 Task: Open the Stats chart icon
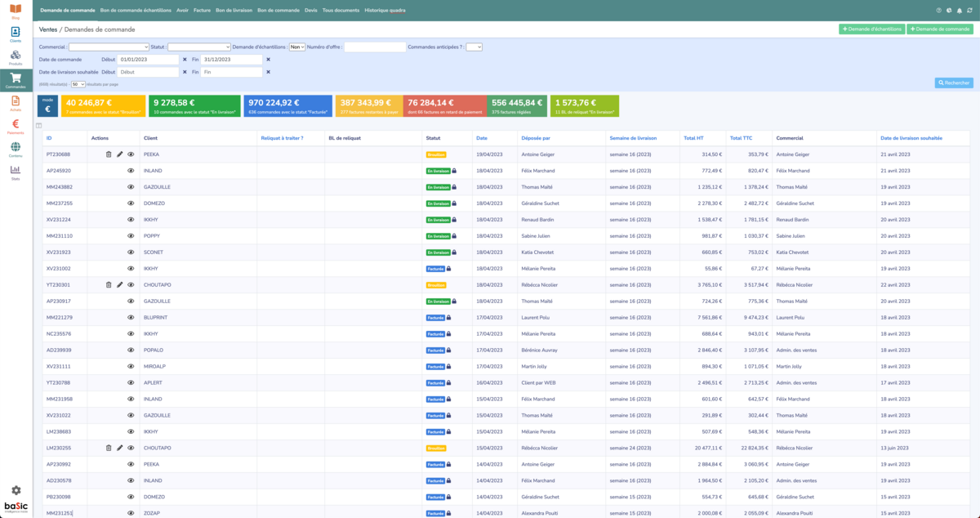(16, 171)
